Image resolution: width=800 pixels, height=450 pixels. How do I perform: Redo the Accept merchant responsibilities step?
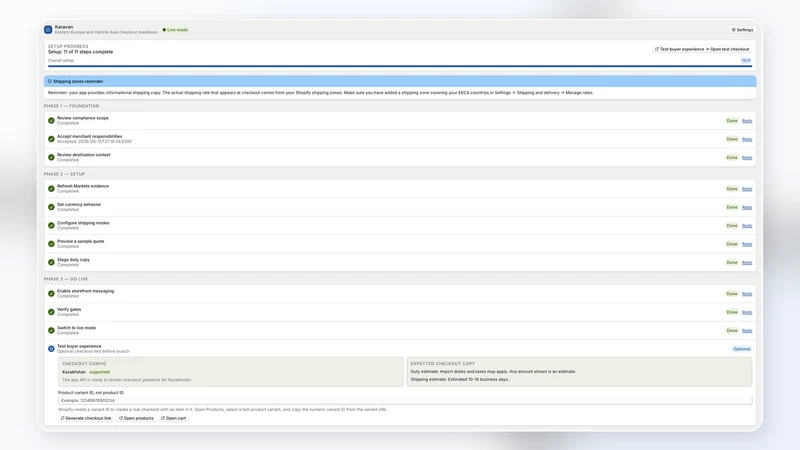(747, 139)
